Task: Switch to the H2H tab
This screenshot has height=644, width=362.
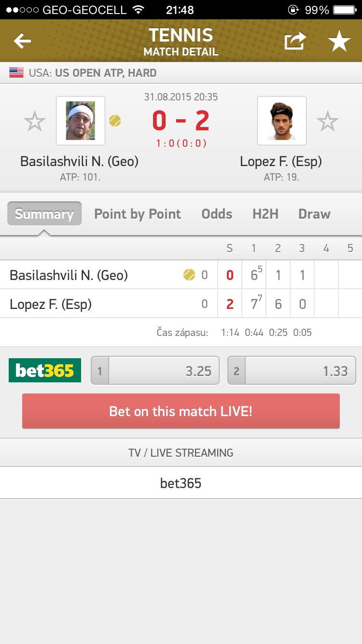Action: pos(265,214)
